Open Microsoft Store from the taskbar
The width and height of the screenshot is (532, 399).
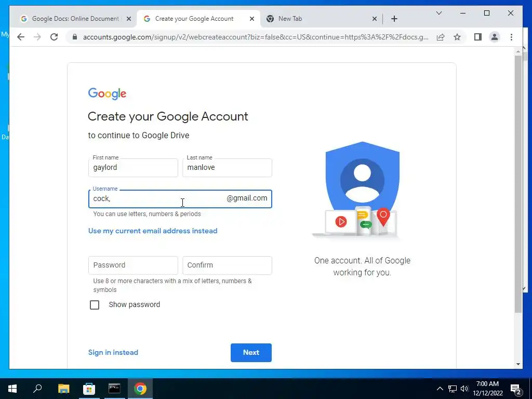(89, 389)
